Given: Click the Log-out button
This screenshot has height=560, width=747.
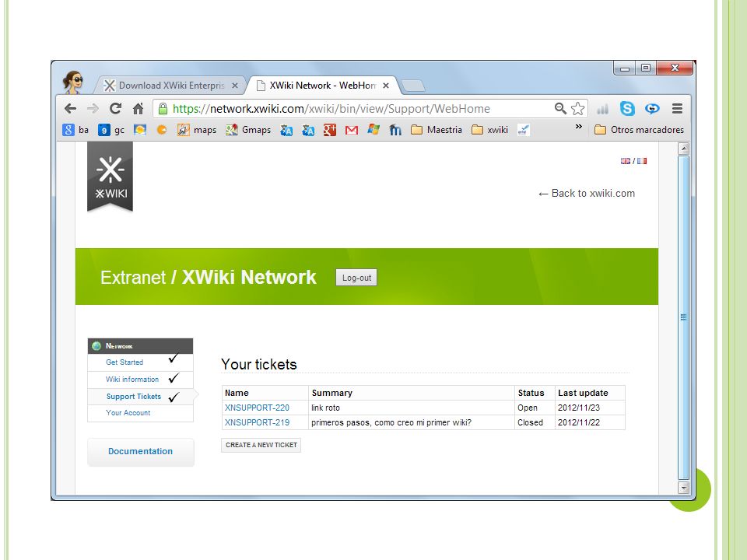Looking at the screenshot, I should tap(356, 278).
